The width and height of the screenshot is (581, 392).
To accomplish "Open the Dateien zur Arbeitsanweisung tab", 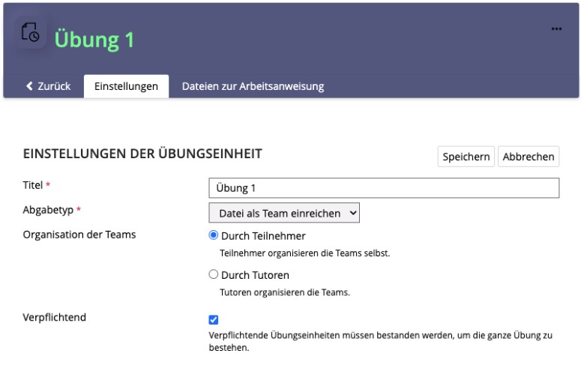I will pos(253,86).
